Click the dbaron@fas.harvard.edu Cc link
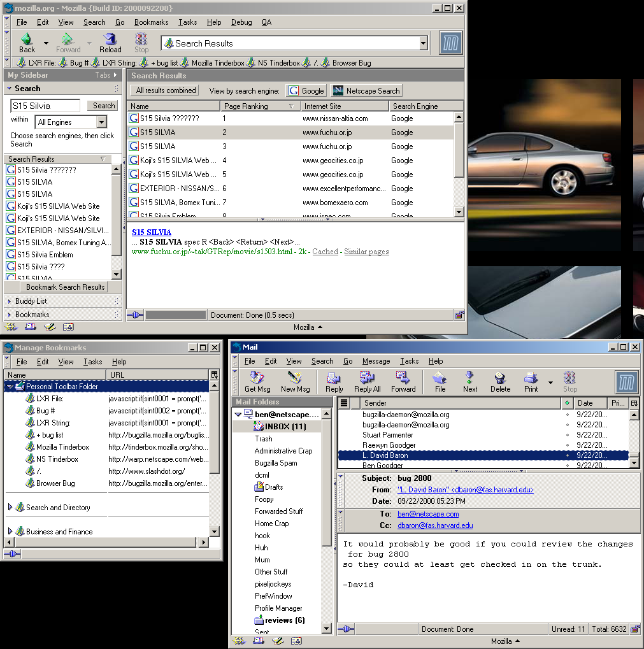 (435, 525)
